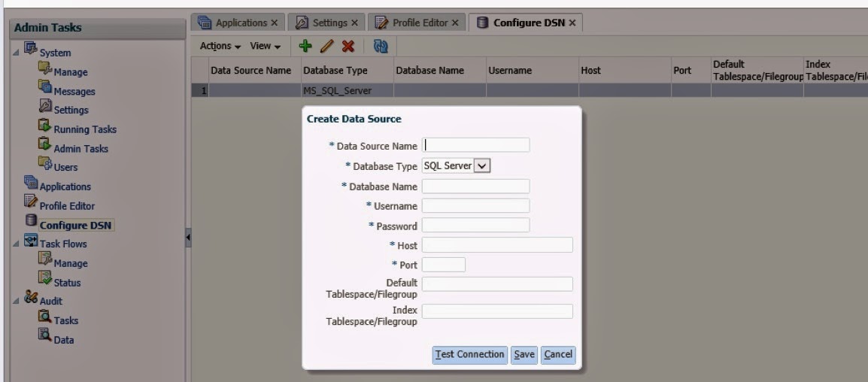Click the Username column header

click(533, 71)
